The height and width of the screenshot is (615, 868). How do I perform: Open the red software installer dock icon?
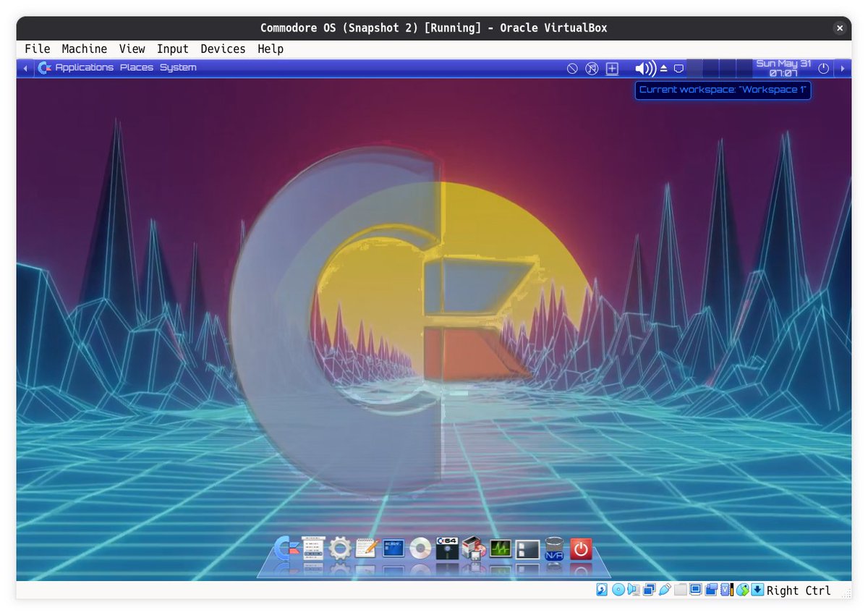coord(473,548)
